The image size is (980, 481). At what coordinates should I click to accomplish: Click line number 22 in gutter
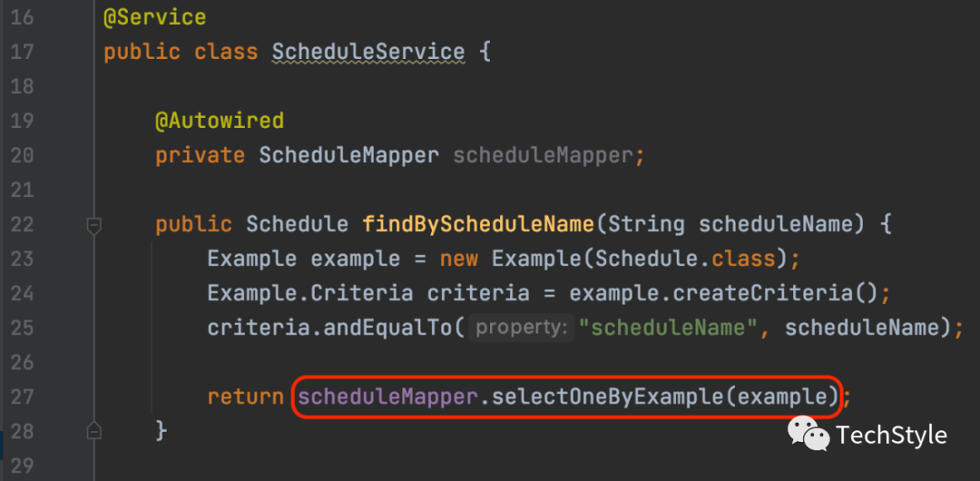pyautogui.click(x=22, y=224)
